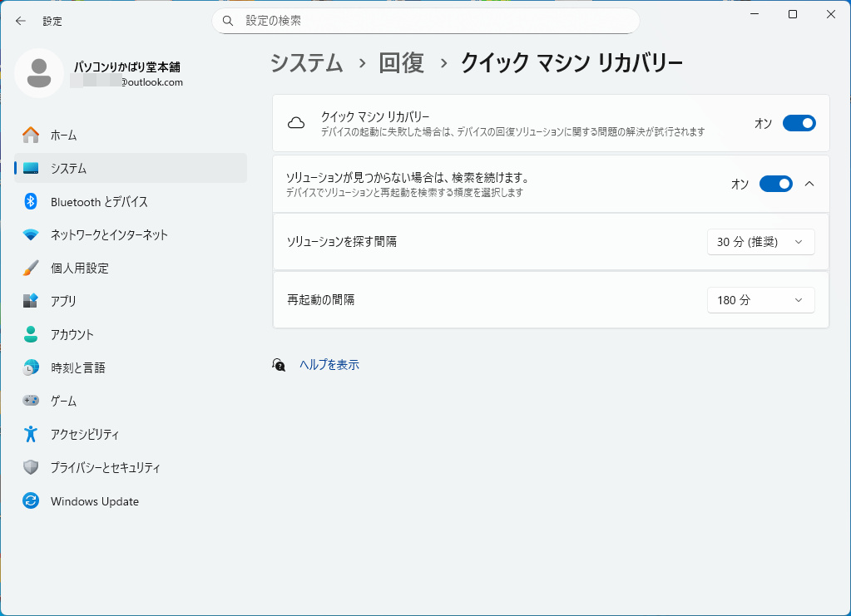The height and width of the screenshot is (616, 851).
Task: Open 時刻と言語 via its globe clock icon
Action: click(x=31, y=367)
